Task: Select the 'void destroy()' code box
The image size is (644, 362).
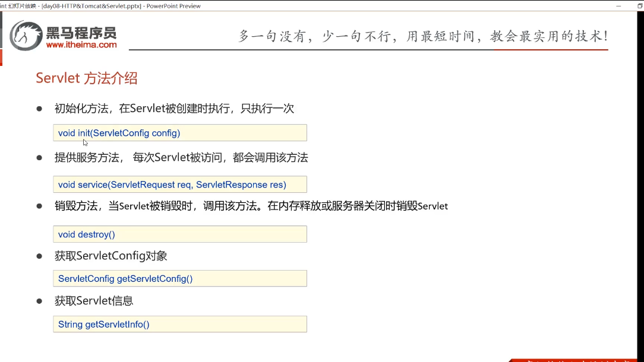Action: 180,234
